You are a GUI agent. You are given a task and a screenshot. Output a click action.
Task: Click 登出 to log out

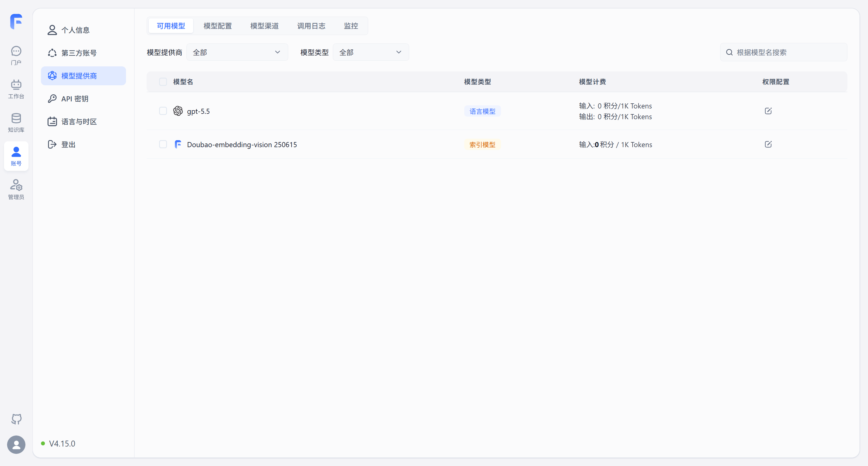point(83,144)
